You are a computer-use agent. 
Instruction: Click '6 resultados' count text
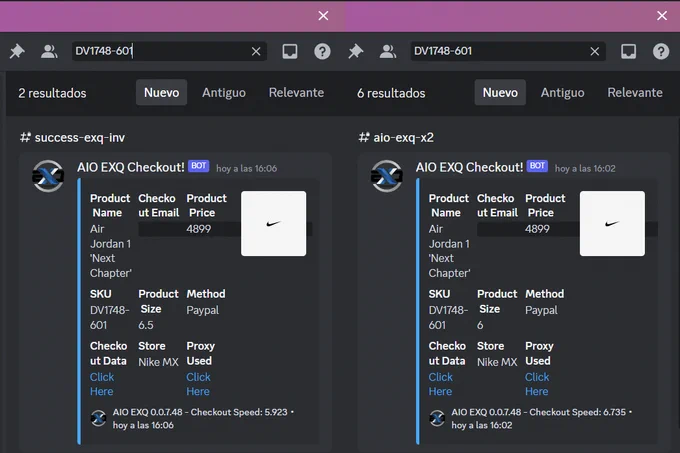(391, 93)
